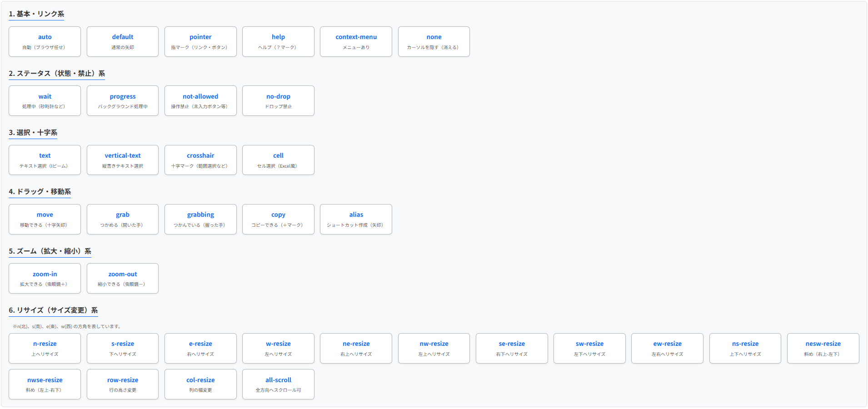This screenshot has height=409, width=868.
Task: Click the all-scroll cursor card
Action: 278,384
